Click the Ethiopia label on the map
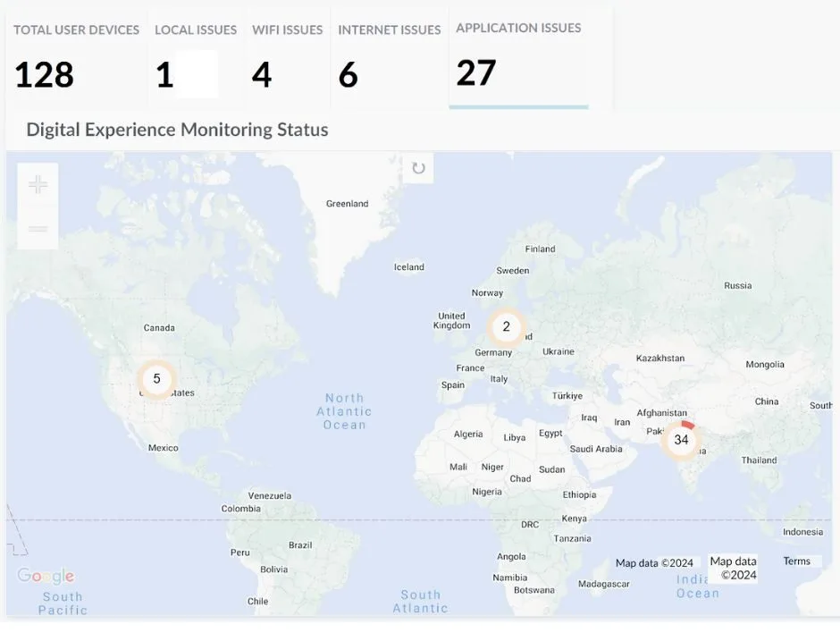The image size is (840, 633). [x=579, y=494]
